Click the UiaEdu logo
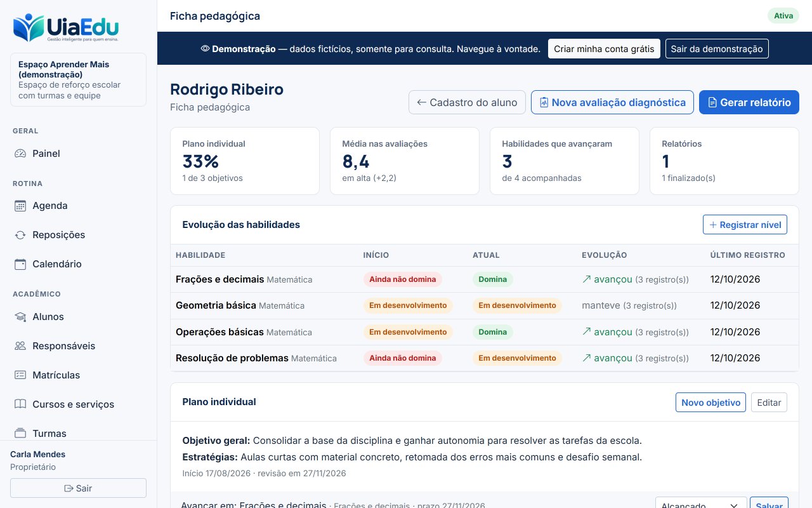Image resolution: width=812 pixels, height=508 pixels. click(66, 28)
